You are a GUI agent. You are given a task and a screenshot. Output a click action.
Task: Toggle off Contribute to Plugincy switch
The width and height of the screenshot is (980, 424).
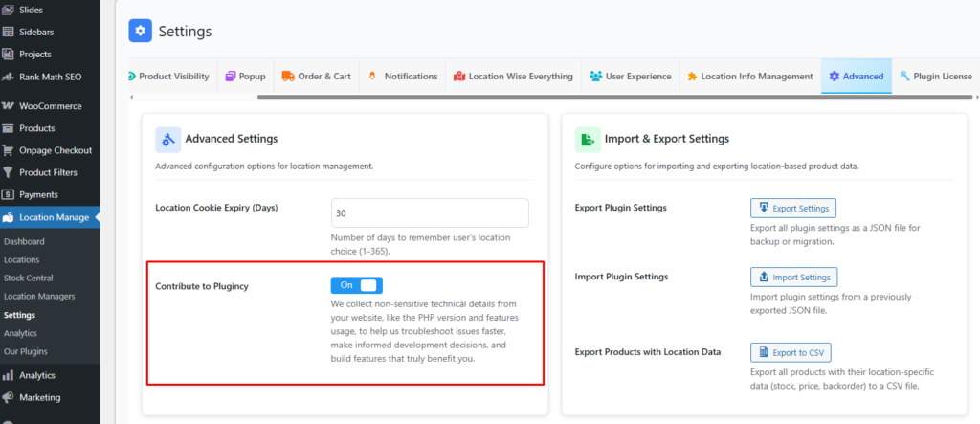(357, 285)
